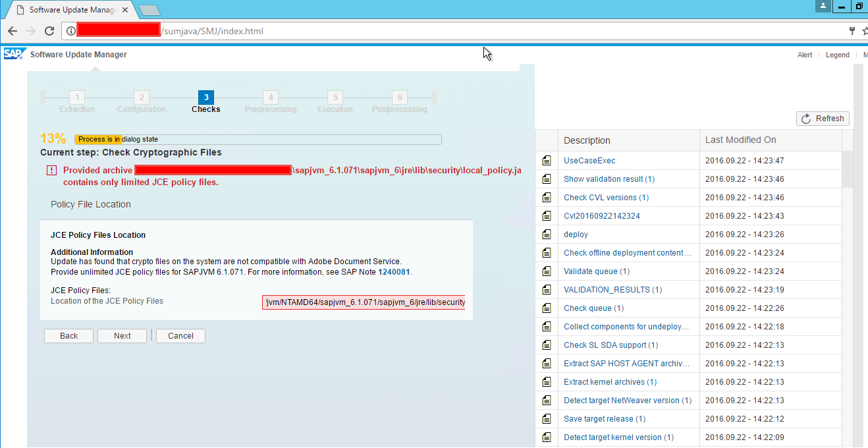868x448 pixels.
Task: Click timestamp 2016.09.22 - 14:23:47
Action: [x=745, y=161]
